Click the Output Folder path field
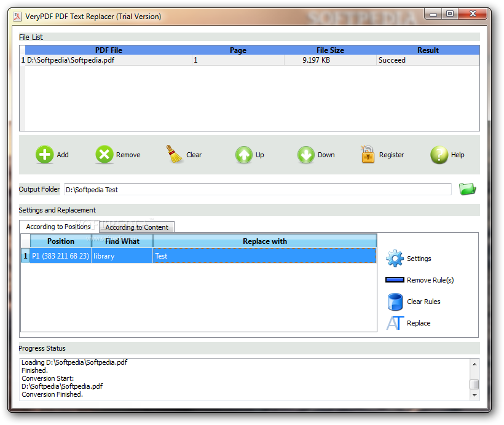Image resolution: width=504 pixels, height=425 pixels. pos(258,190)
